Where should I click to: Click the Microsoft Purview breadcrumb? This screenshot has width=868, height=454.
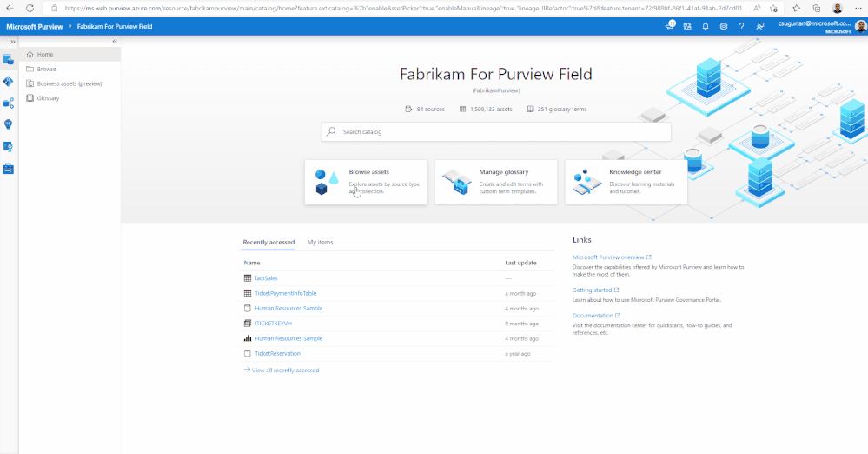(35, 27)
